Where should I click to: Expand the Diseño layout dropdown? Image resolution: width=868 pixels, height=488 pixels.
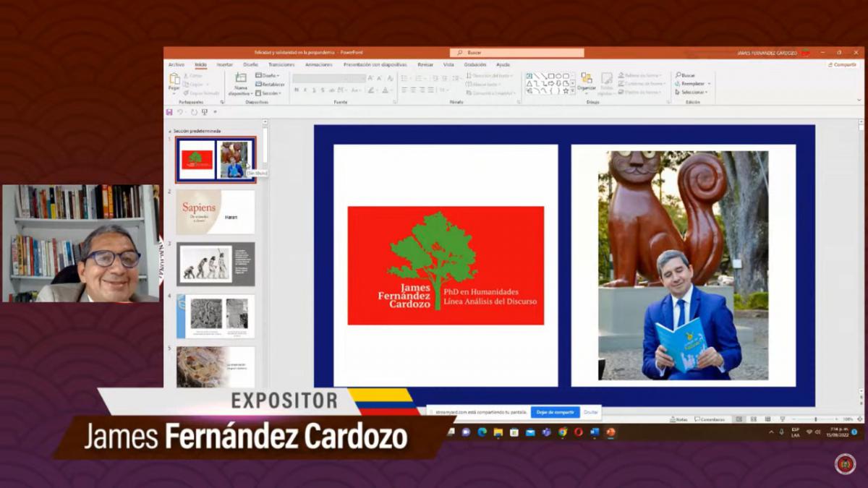coord(270,75)
